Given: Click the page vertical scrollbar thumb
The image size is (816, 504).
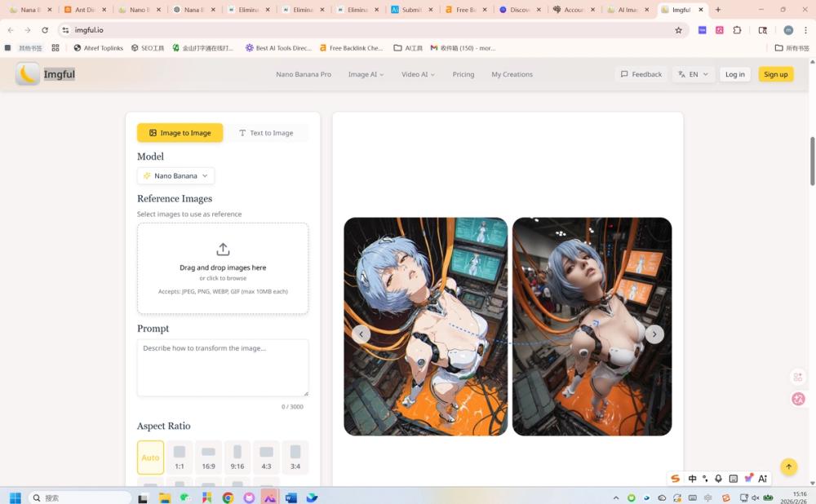Looking at the screenshot, I should (813, 161).
